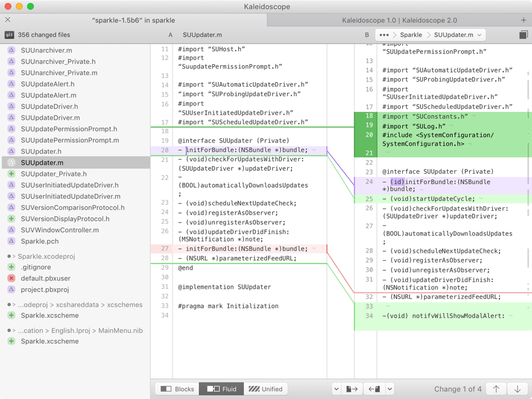This screenshot has height=399, width=532.
Task: Click the git badge icon
Action: pyautogui.click(x=9, y=35)
